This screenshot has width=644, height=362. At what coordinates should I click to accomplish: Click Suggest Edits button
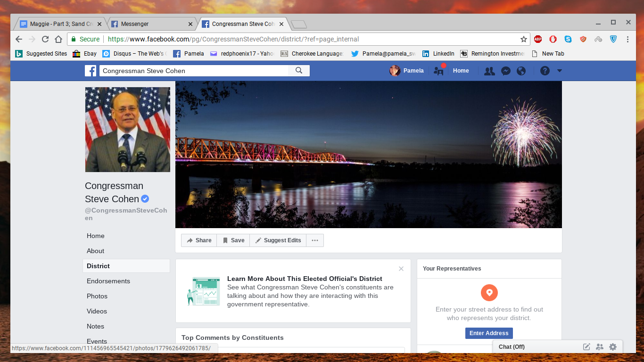tap(278, 240)
